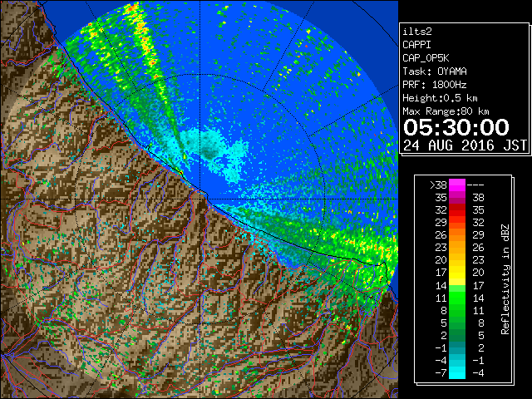Click the 'Max Range:80 km' text

pyautogui.click(x=446, y=111)
